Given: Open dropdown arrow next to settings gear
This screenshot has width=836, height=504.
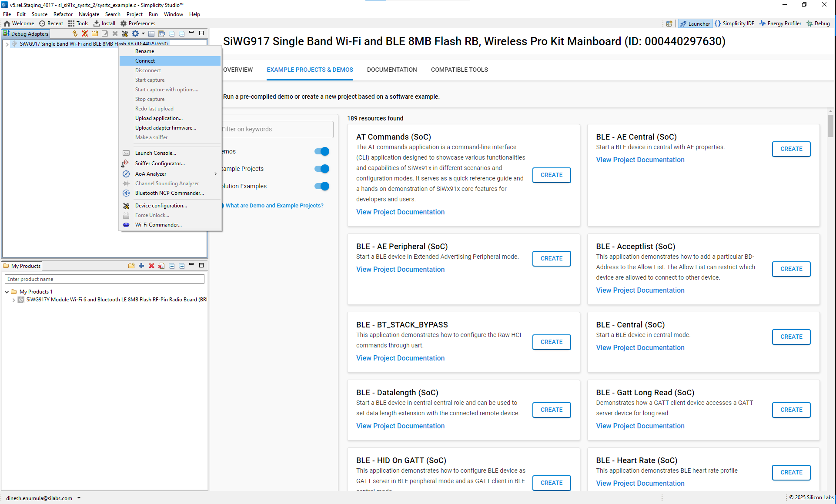Looking at the screenshot, I should tap(143, 33).
